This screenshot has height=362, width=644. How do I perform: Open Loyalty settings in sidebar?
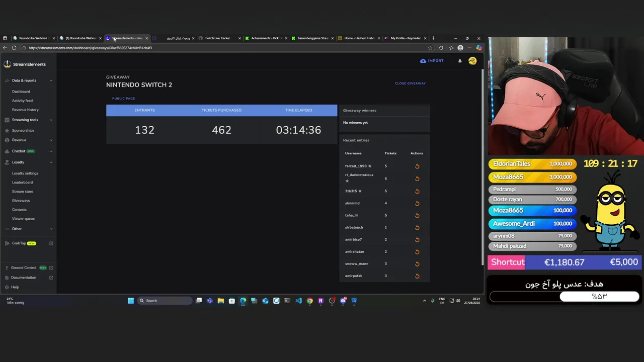click(x=25, y=173)
